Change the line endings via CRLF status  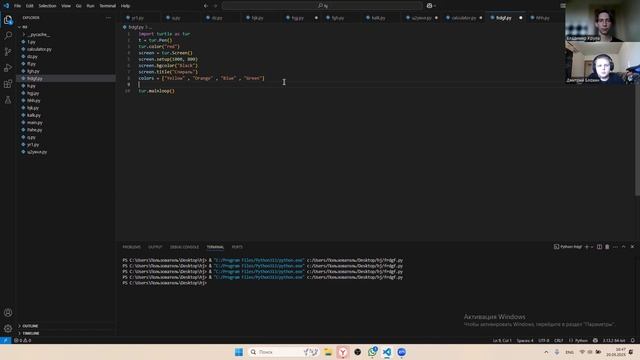point(559,340)
